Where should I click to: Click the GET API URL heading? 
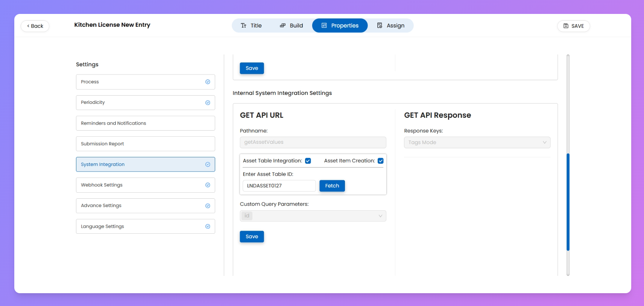click(x=262, y=115)
